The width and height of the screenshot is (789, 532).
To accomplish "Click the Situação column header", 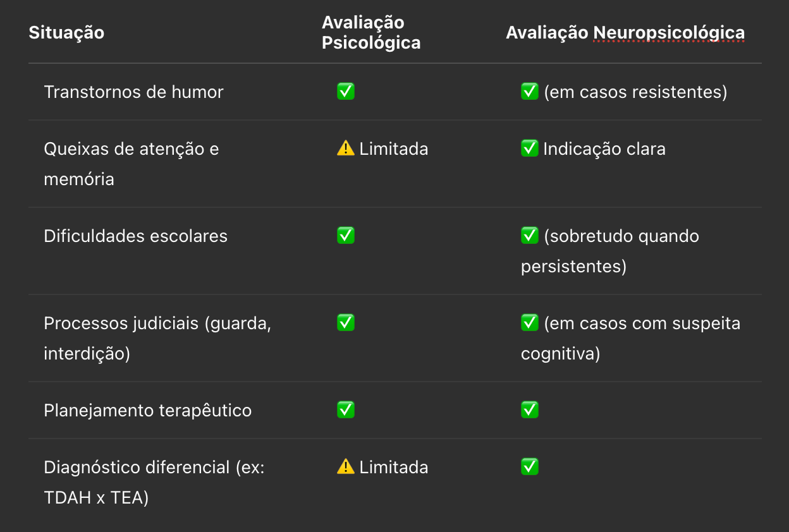I will [x=66, y=32].
